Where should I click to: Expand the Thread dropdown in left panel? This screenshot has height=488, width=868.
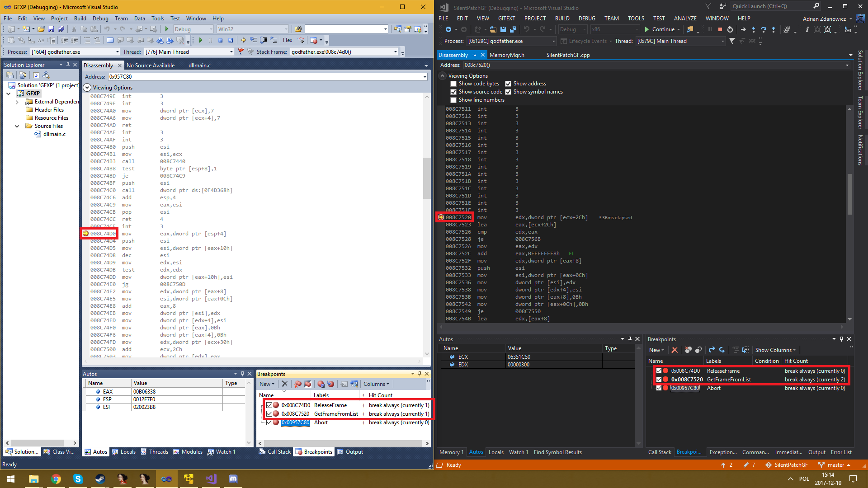pos(232,52)
